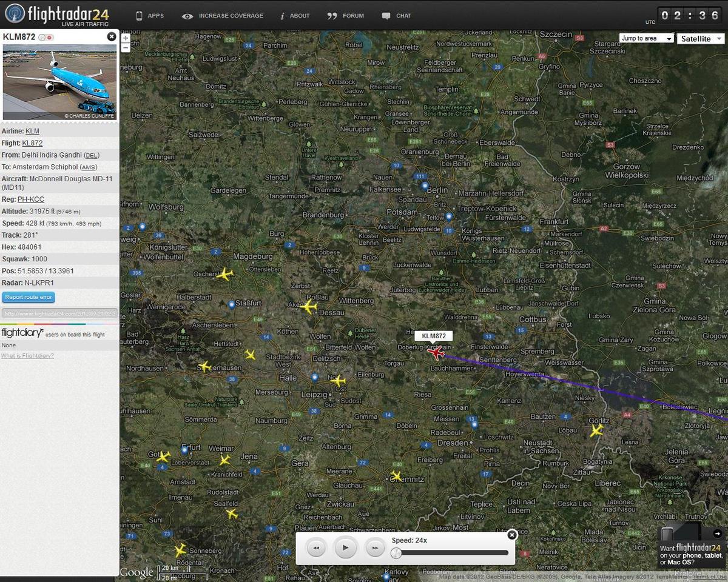The width and height of the screenshot is (728, 582).
Task: Click the playback Speed slider handle
Action: [396, 553]
